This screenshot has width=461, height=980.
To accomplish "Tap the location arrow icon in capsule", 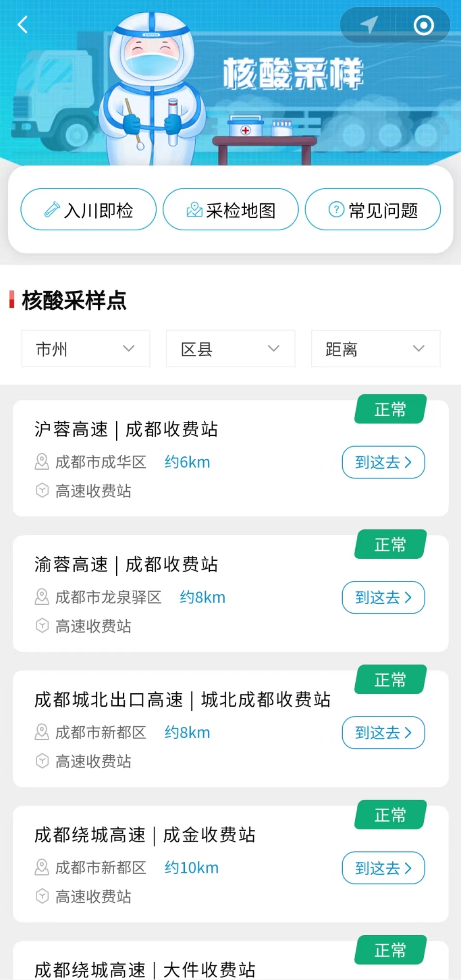I will pyautogui.click(x=369, y=24).
